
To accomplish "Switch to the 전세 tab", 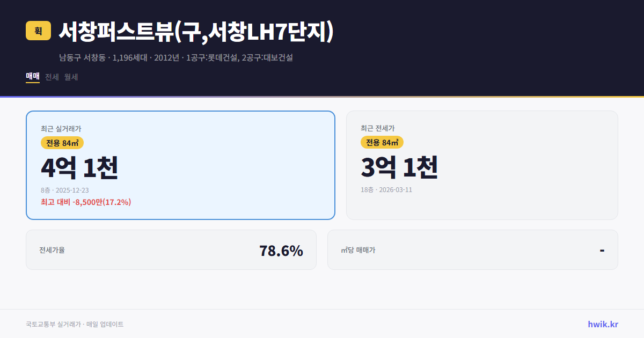I will [52, 77].
